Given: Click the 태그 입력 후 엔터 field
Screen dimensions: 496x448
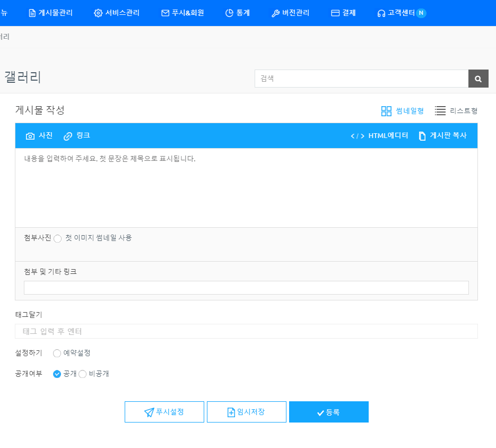Looking at the screenshot, I should 246,331.
